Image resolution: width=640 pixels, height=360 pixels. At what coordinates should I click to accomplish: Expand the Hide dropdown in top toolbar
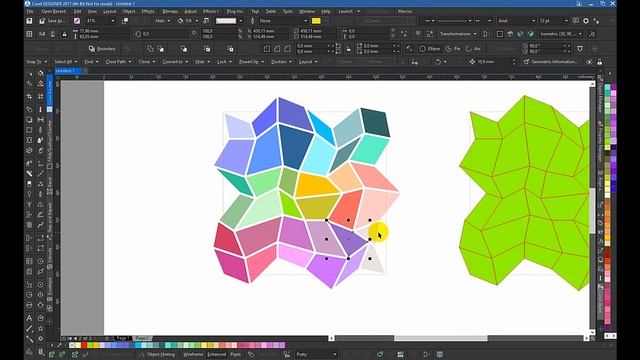point(202,62)
